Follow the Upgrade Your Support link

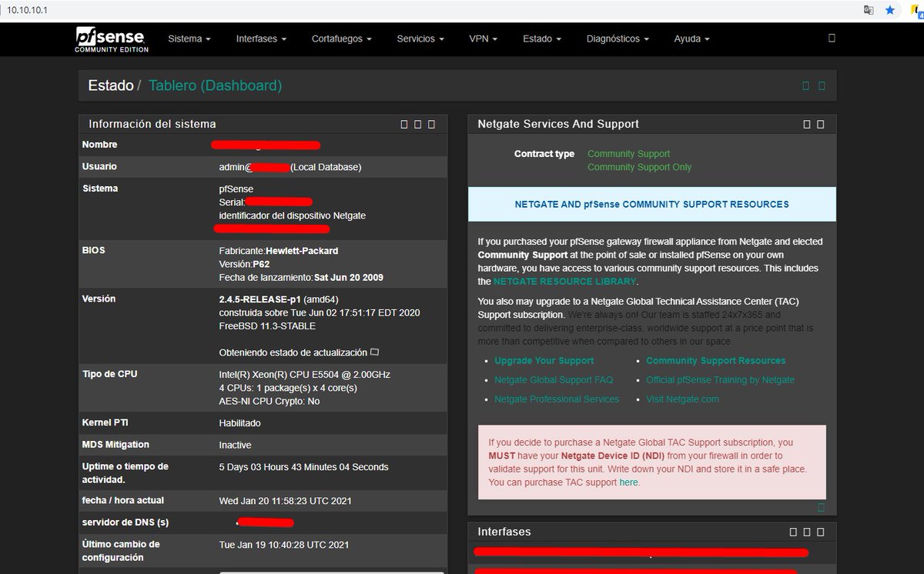point(544,361)
